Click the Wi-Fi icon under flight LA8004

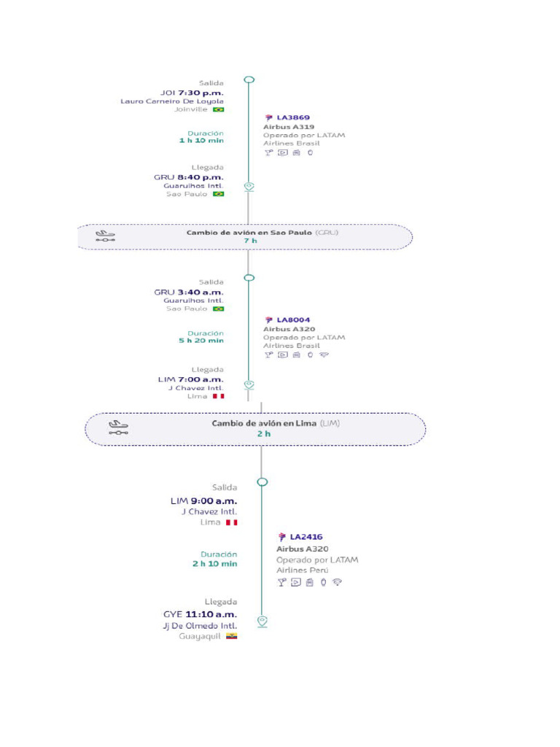pos(324,355)
